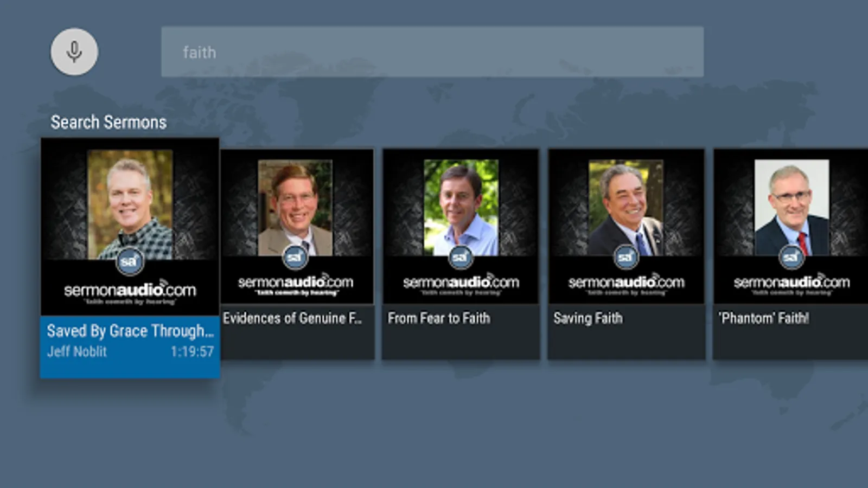Select the "Saved By Grace Through..." title text

pos(130,331)
